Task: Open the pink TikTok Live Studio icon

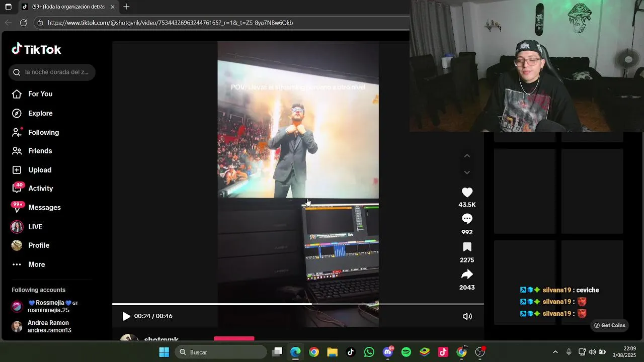Action: (443, 352)
